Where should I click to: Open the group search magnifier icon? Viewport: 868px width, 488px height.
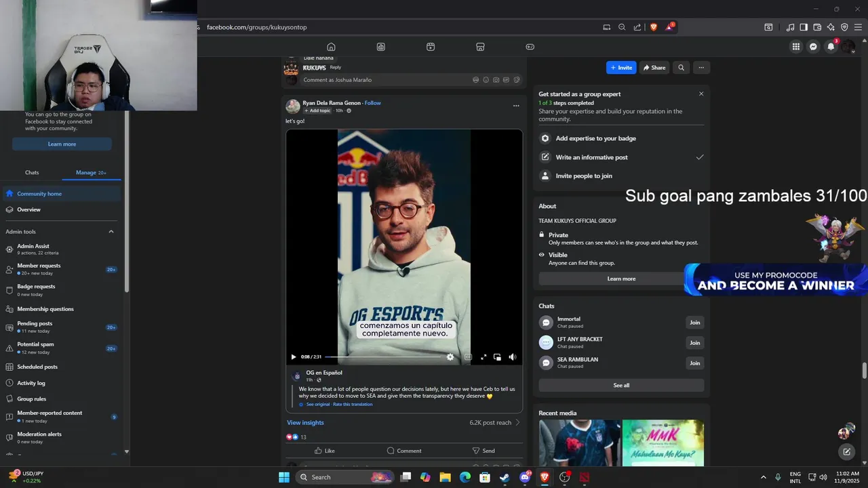pyautogui.click(x=681, y=68)
